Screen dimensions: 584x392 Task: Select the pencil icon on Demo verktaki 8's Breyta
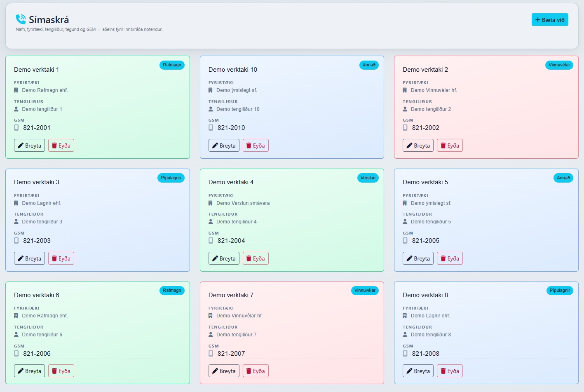pyautogui.click(x=410, y=371)
